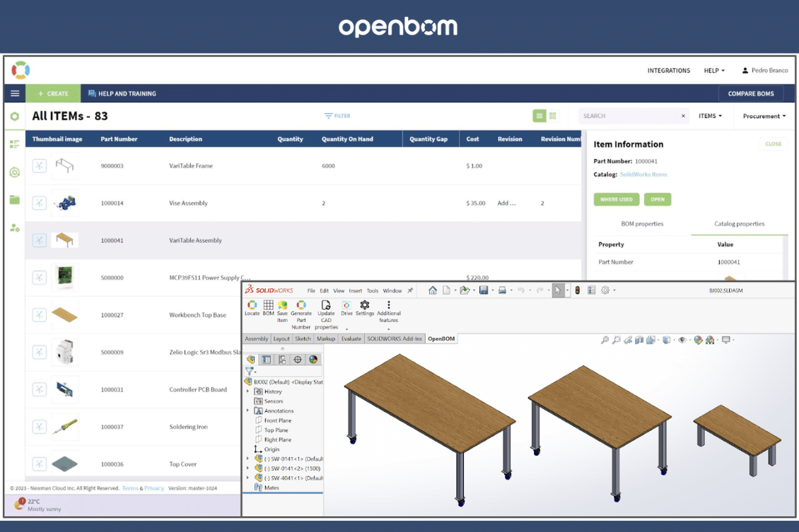Screen dimensions: 799x532
Task: Click the Zoom to Fit magnifier icon
Action: click(x=605, y=340)
